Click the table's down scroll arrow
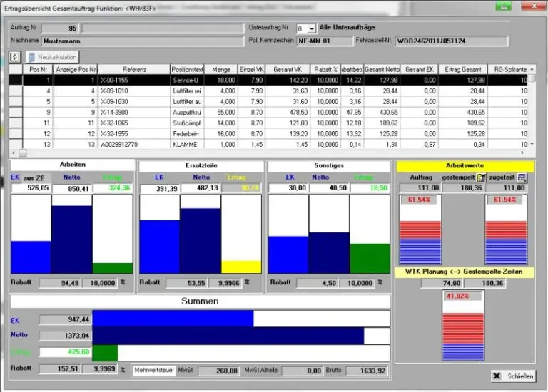 tap(532, 144)
